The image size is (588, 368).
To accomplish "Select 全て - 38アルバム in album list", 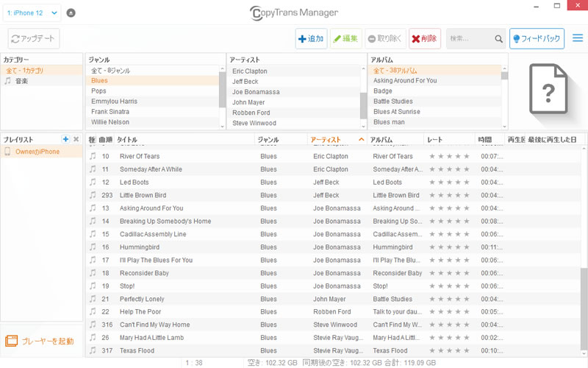I will coord(435,70).
